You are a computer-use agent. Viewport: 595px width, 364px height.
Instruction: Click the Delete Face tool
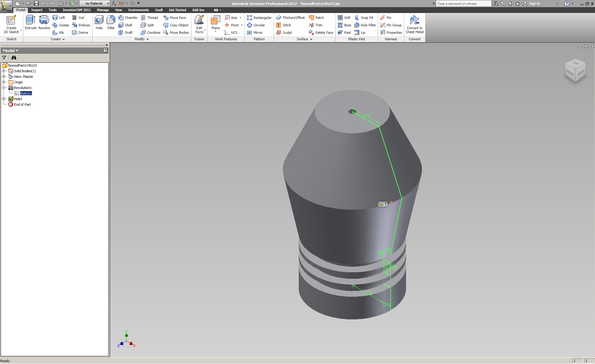tap(321, 33)
